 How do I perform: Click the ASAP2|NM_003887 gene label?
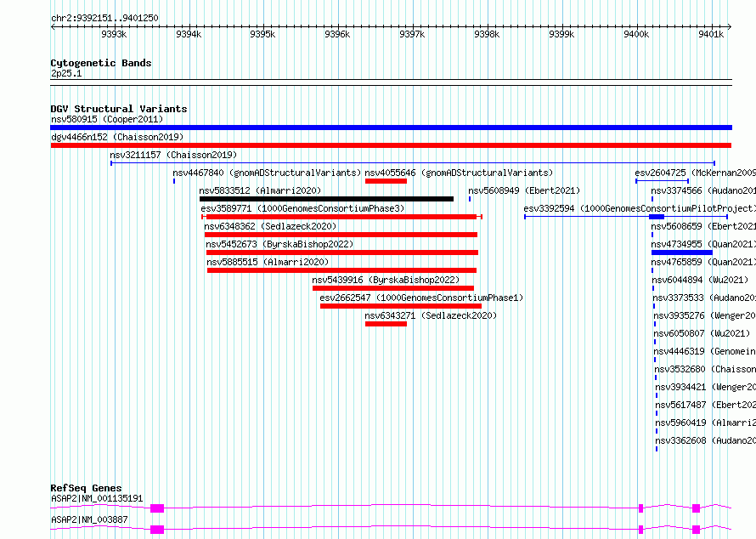[x=89, y=519]
